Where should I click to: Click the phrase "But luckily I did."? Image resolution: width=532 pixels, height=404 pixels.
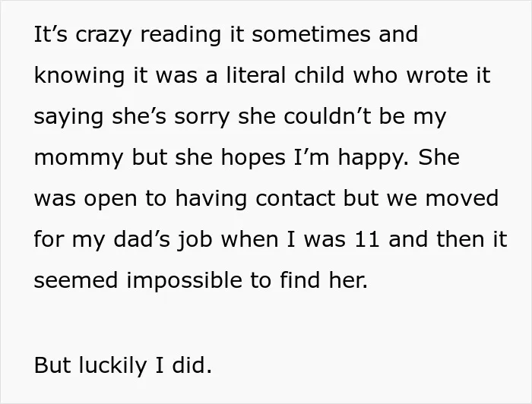click(x=123, y=366)
